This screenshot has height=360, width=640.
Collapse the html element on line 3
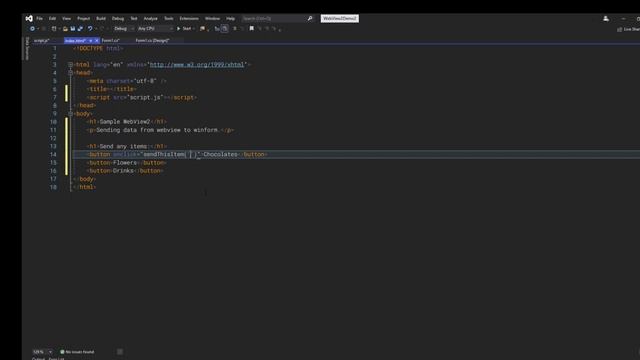click(x=71, y=64)
